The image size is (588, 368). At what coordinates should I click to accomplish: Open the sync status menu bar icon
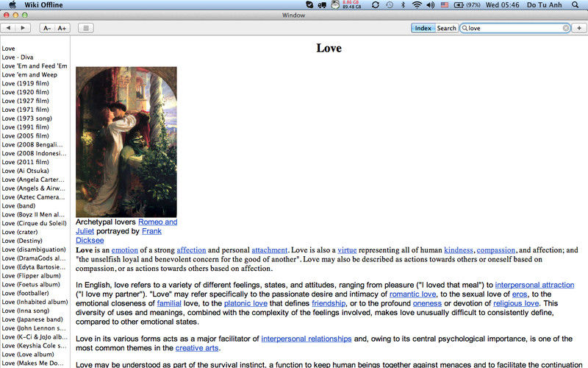pyautogui.click(x=376, y=5)
